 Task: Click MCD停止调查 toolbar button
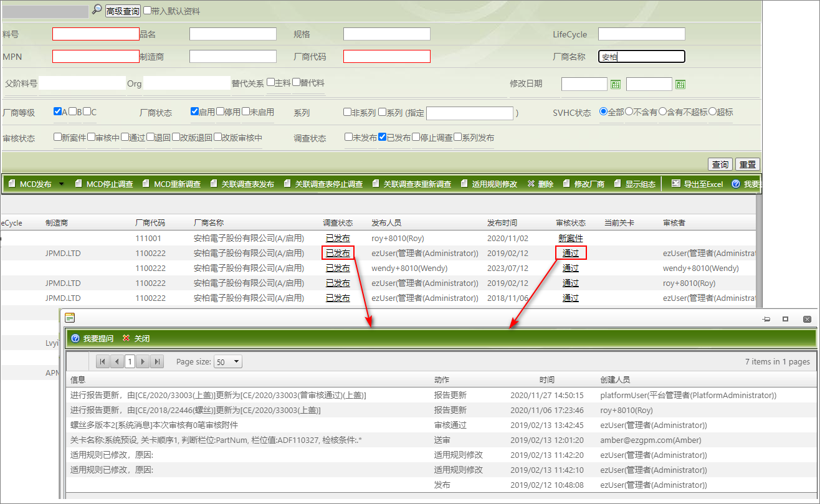(x=104, y=184)
